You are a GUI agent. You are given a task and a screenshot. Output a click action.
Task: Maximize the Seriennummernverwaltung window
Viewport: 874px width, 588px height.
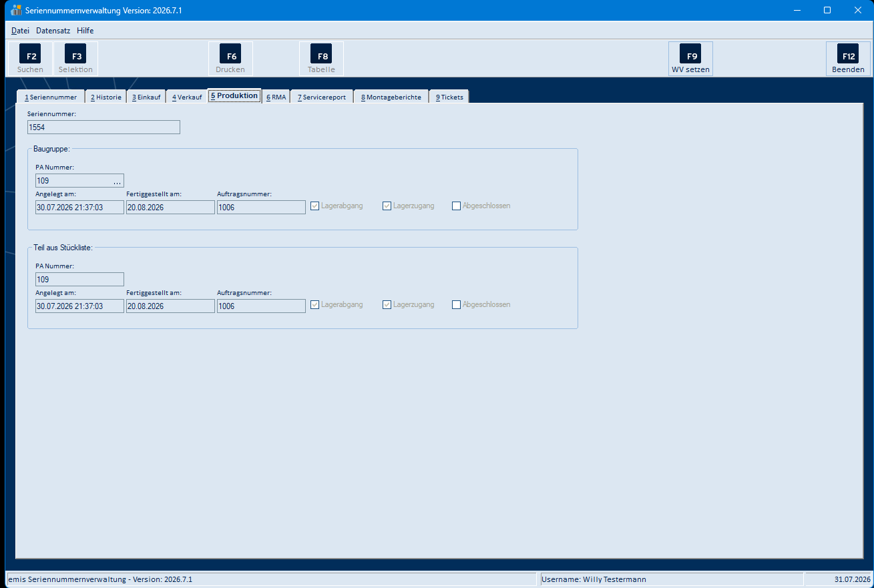coord(827,10)
